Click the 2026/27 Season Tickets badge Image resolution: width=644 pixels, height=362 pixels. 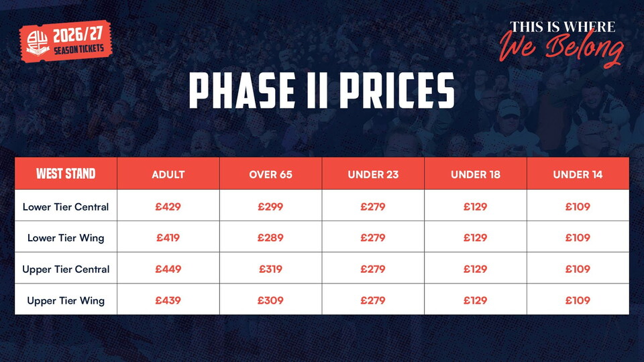pos(65,42)
